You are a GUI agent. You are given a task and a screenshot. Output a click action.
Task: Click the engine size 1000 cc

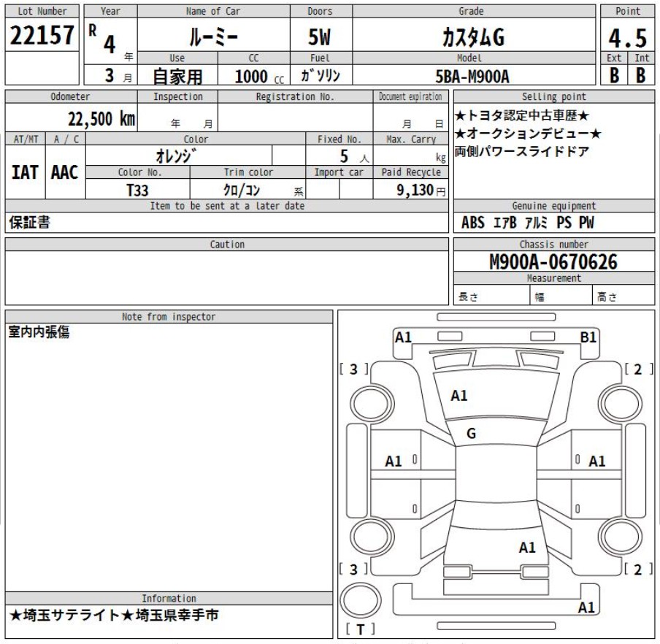(x=259, y=77)
